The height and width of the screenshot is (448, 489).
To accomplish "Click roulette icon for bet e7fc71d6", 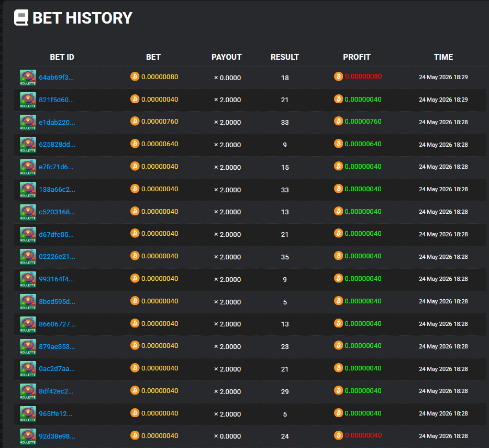I will 28,167.
